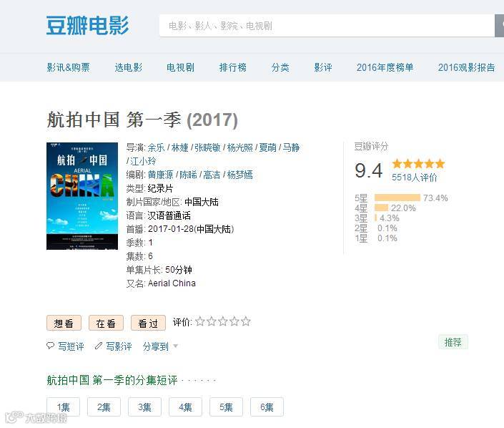The height and width of the screenshot is (428, 504).
Task: Click the 写短评 link
Action: pos(71,346)
